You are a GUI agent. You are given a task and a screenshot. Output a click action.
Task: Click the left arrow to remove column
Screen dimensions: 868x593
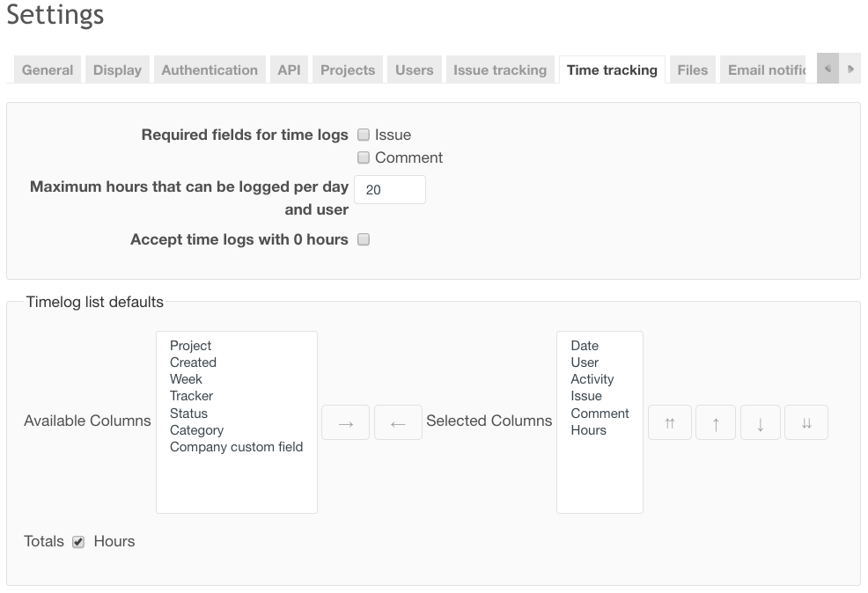click(x=398, y=423)
